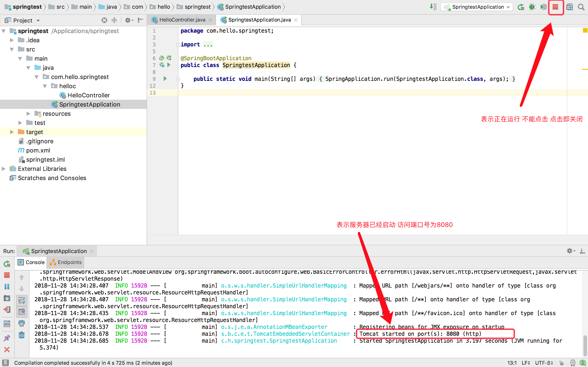588x367 pixels.
Task: Click the Spring bean gutter icon on line 6
Action: click(162, 58)
